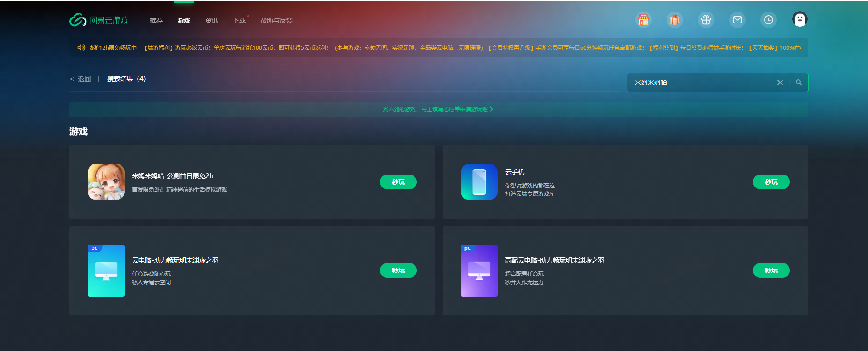Open 帮助与反馈 menu item
The height and width of the screenshot is (351, 868).
pos(276,20)
